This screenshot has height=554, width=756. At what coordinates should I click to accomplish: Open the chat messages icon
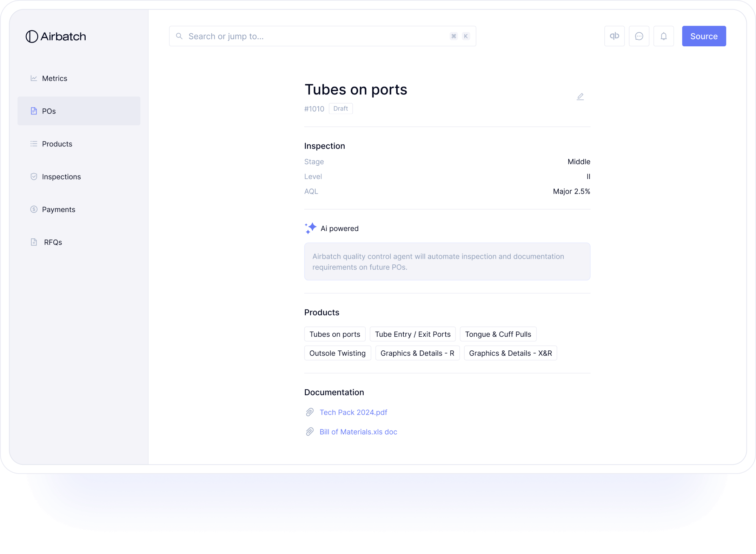[x=639, y=36]
